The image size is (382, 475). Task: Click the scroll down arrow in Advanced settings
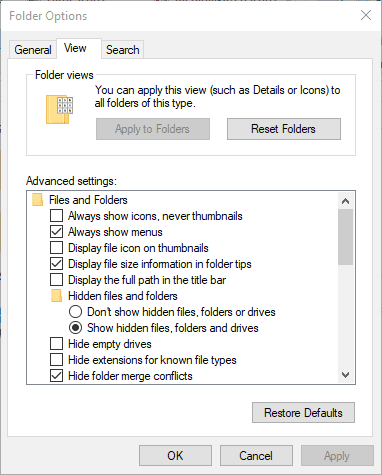point(346,375)
